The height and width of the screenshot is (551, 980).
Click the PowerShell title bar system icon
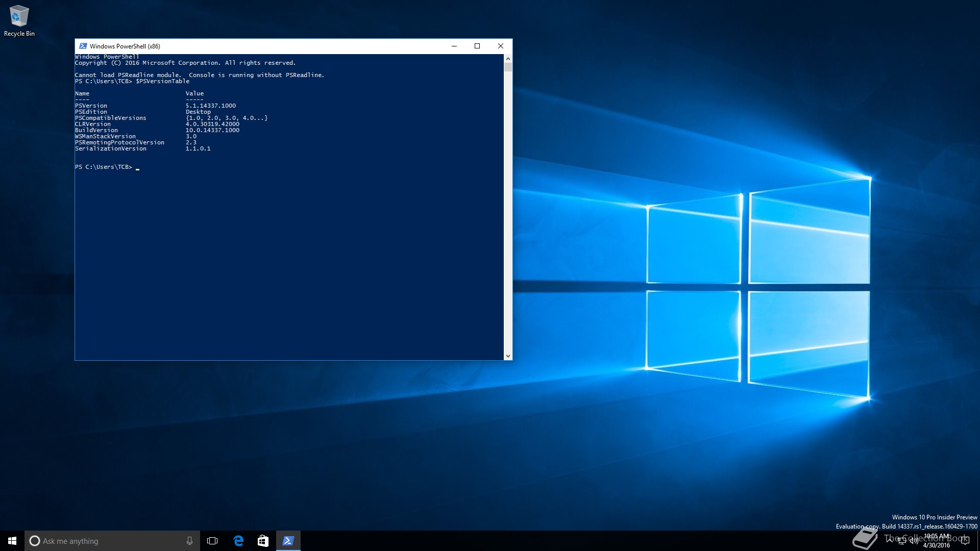click(x=83, y=46)
